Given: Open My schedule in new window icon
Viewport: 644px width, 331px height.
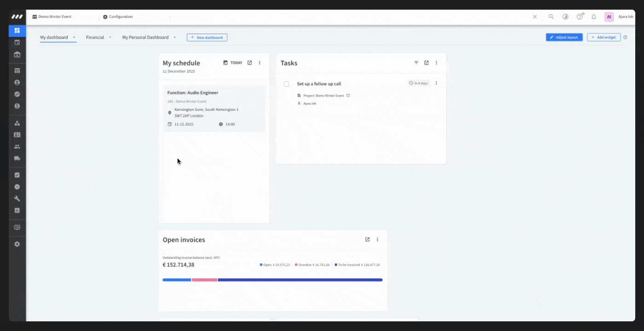Looking at the screenshot, I should pos(249,63).
